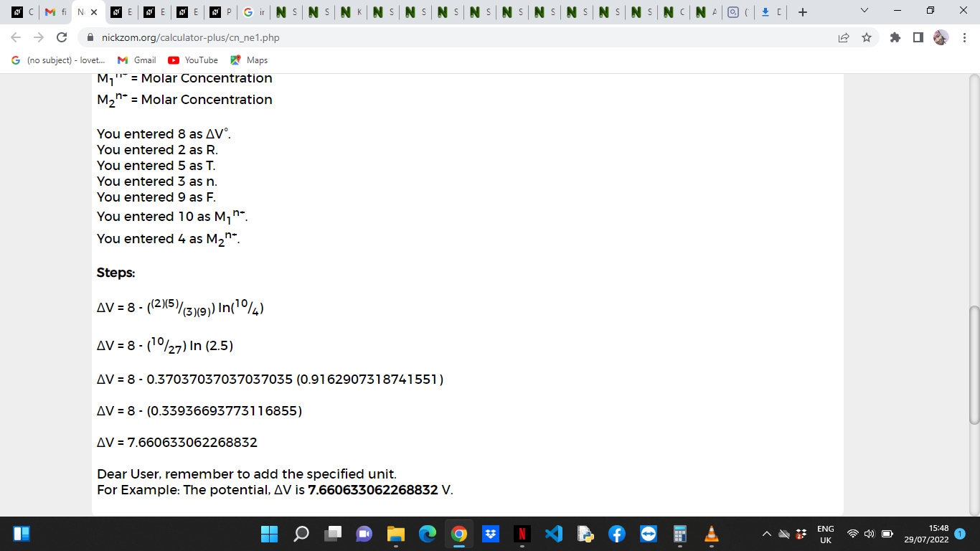Expand the tab search dropdown arrow
Screen dimensions: 980x551
tap(864, 11)
